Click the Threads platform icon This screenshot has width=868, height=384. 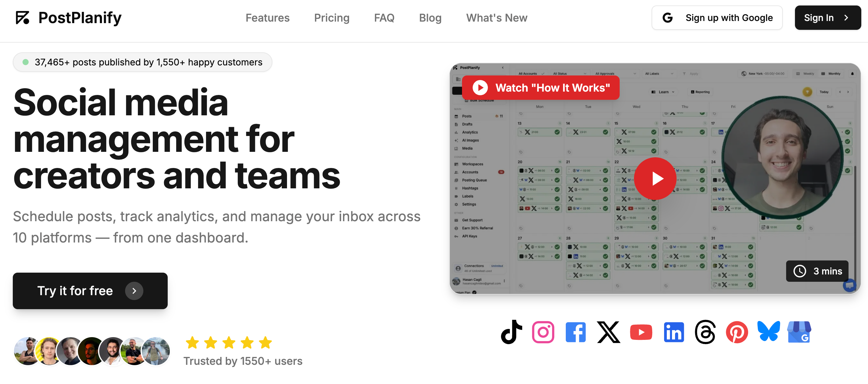coord(705,332)
